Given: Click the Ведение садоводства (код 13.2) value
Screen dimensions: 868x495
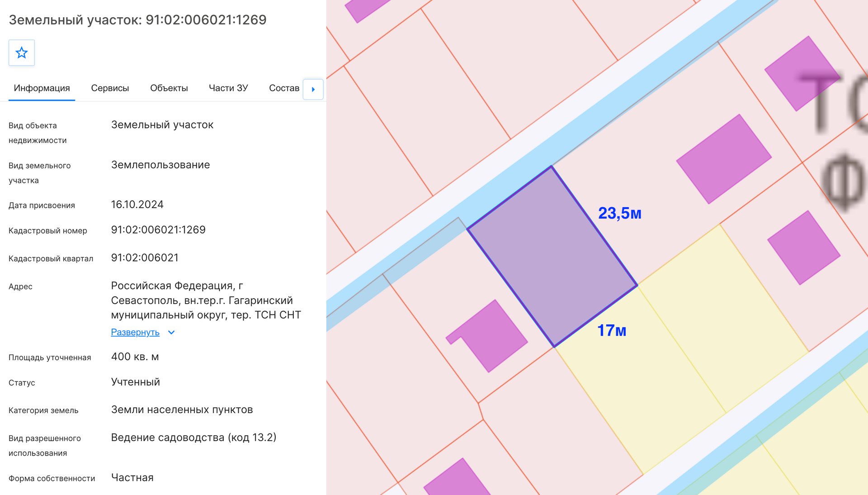Looking at the screenshot, I should tap(193, 438).
